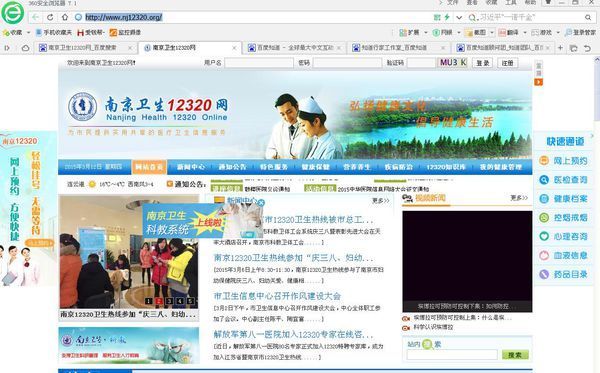This screenshot has width=600, height=373.
Task: Open 我的健康管理 in site navigation
Action: pos(501,167)
